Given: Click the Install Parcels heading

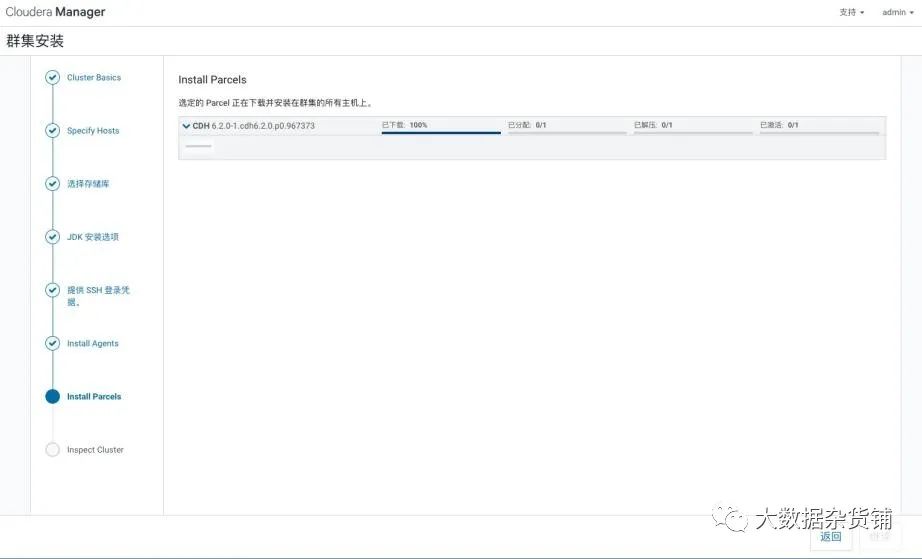Looking at the screenshot, I should click(212, 80).
